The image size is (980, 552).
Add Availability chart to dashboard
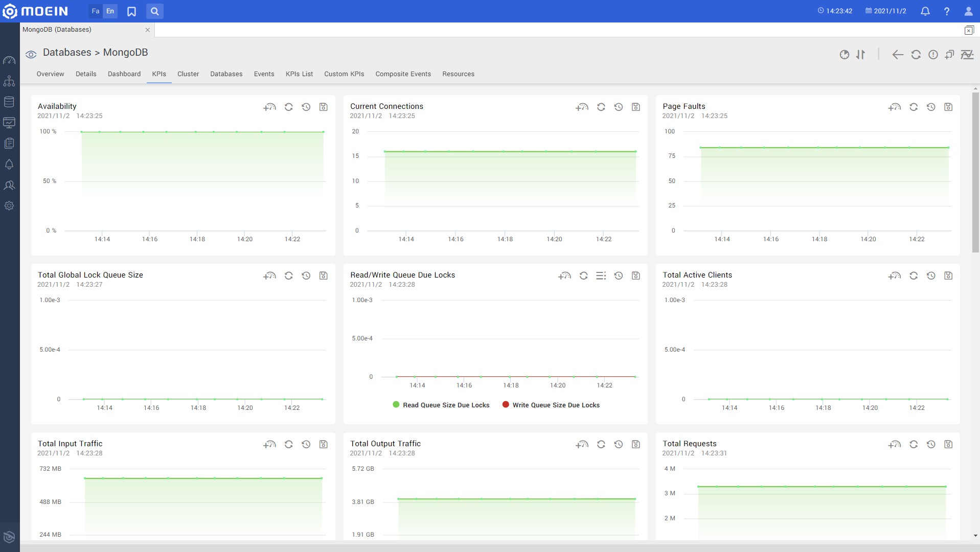tap(270, 107)
